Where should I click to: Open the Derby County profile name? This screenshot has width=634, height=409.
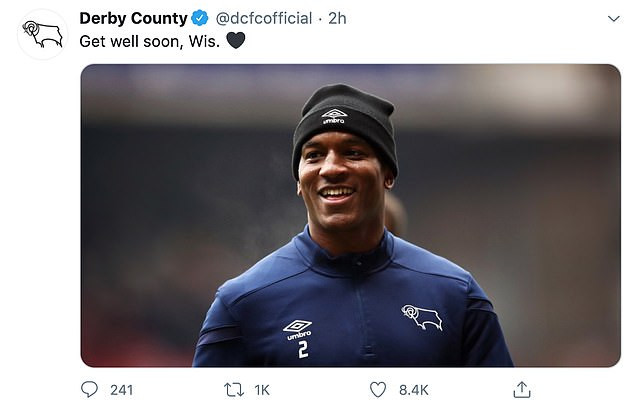(133, 18)
